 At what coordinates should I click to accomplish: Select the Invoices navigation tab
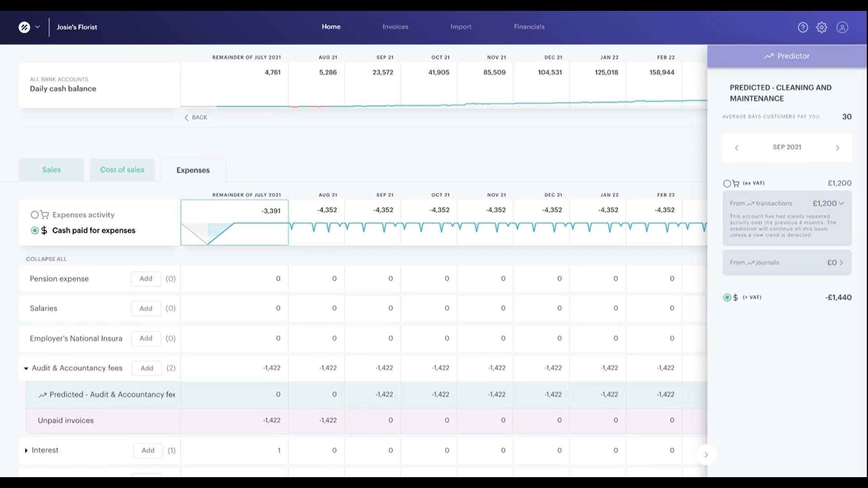pos(395,26)
